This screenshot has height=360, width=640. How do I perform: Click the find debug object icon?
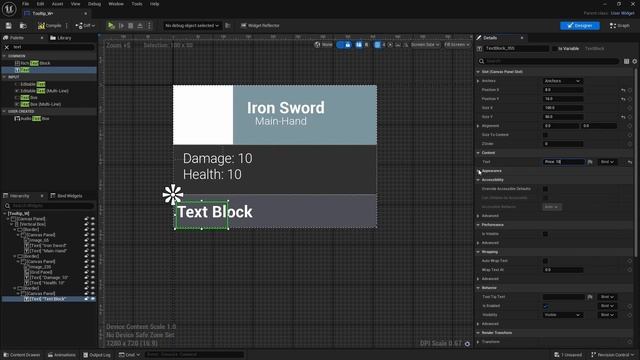(x=228, y=26)
